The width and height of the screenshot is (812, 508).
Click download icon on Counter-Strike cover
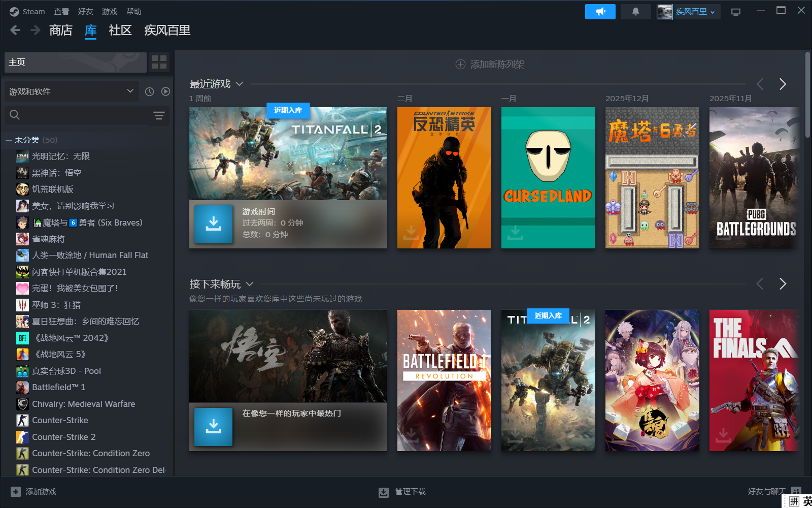(411, 233)
